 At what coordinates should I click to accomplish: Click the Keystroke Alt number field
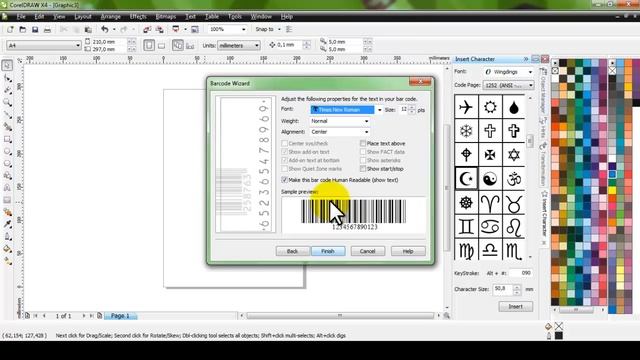(521, 273)
